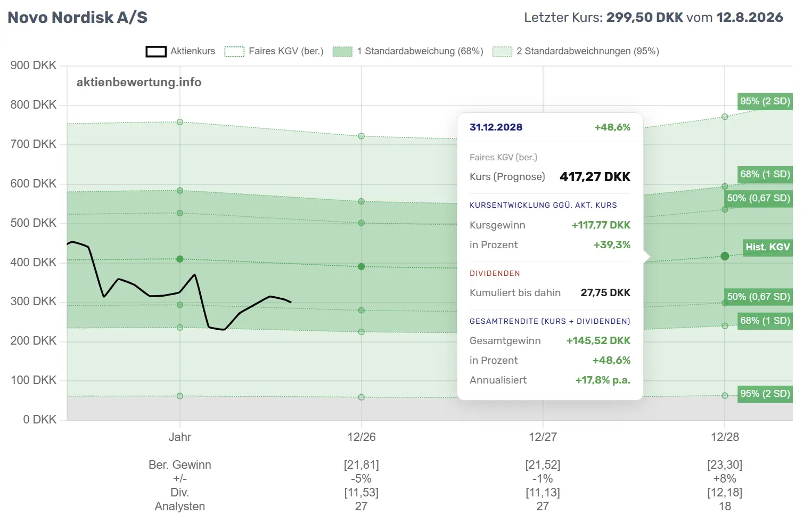Viewport: 812px width, 522px height.
Task: Click the light 2 Standardabweichnungen legend swatch
Action: (502, 52)
